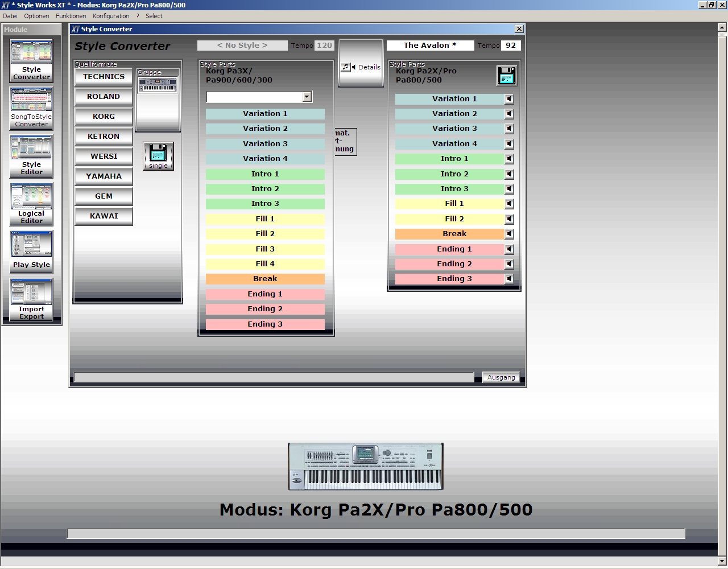Play target Fill 1 speaker icon
Image resolution: width=728 pixels, height=569 pixels.
click(509, 204)
